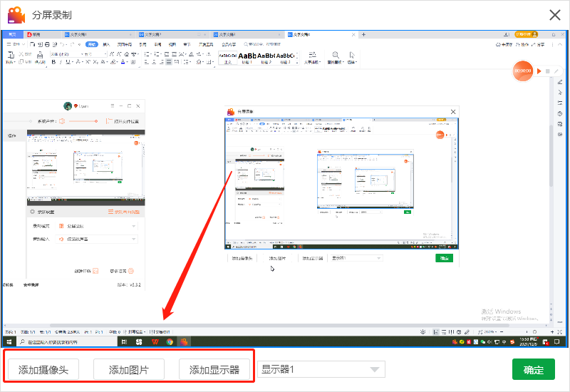Click the grey stop square beside timer
570x392 pixels.
pos(548,71)
